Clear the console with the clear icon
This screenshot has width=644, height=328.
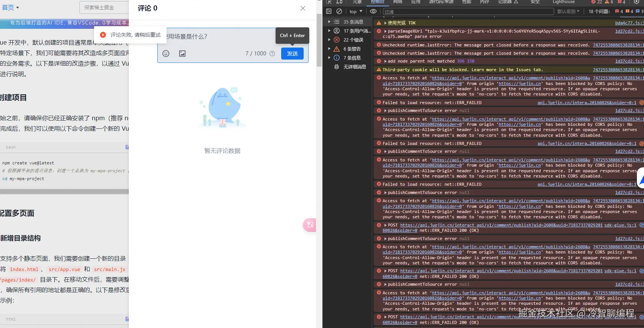pos(339,11)
